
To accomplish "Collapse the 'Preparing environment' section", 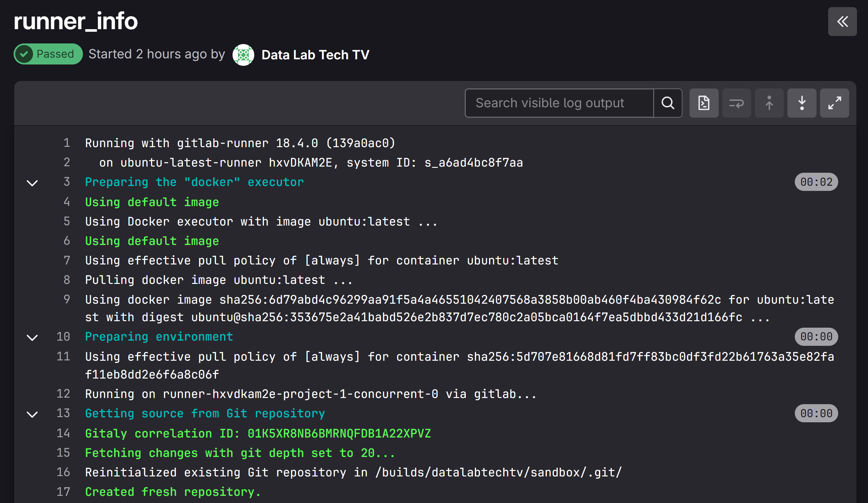I will pos(32,337).
